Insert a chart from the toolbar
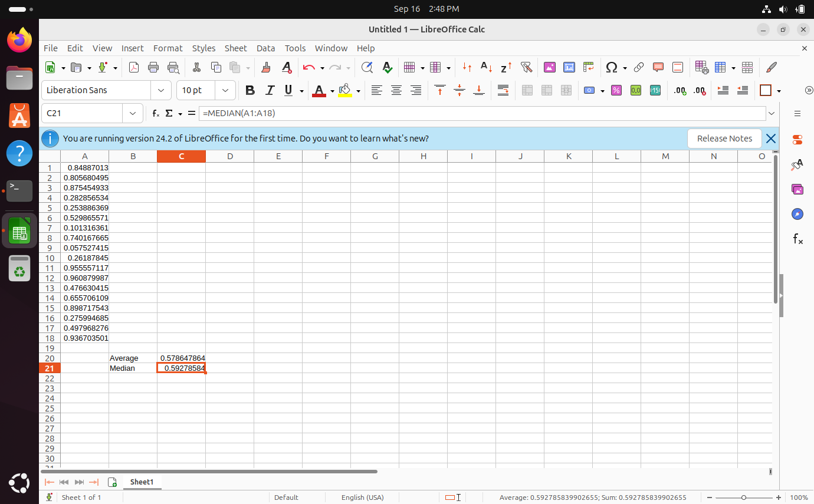This screenshot has width=814, height=504. pyautogui.click(x=569, y=67)
